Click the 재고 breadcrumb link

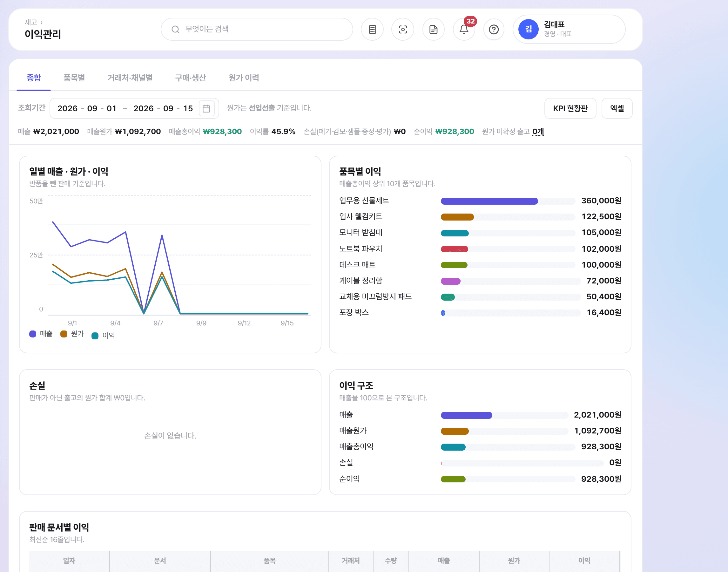[x=31, y=22]
